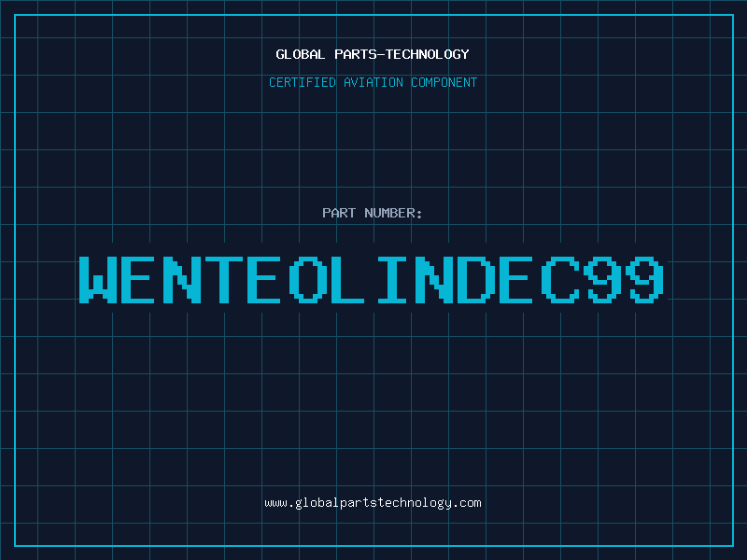This screenshot has width=747, height=560.
Task: Select the word CERTIFIED in the subtitle
Action: (x=303, y=82)
